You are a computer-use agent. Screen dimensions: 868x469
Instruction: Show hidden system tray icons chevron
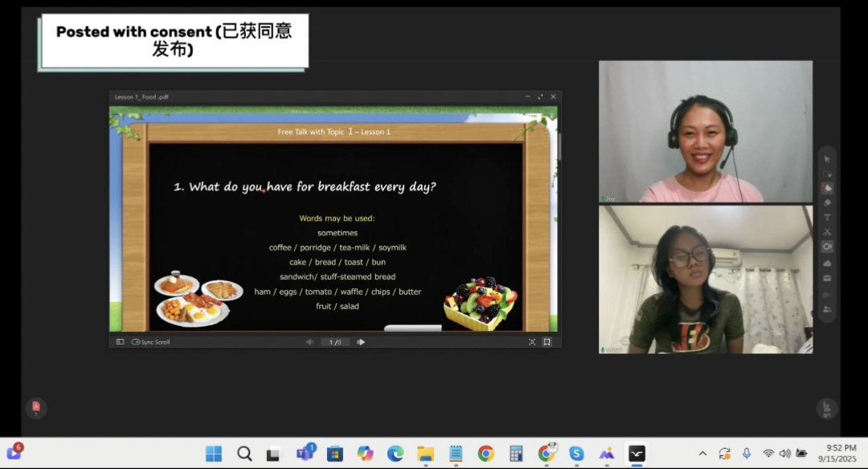click(702, 454)
